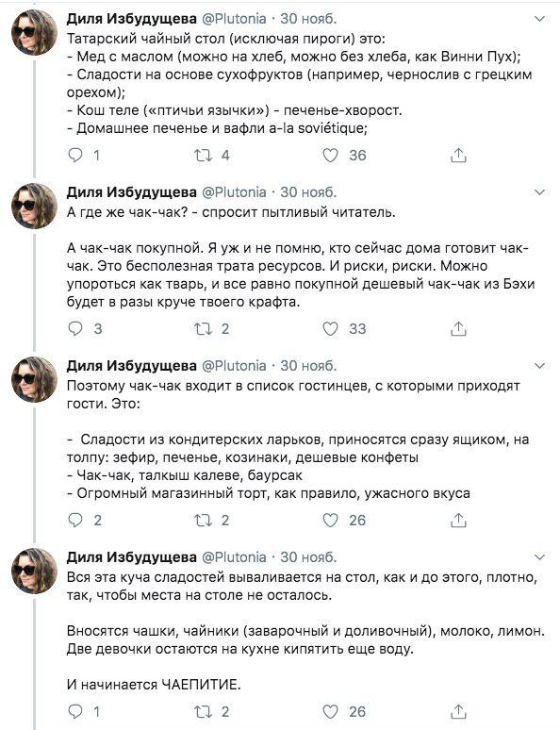Expand the options chevron on the чак-чак tweet

pyautogui.click(x=539, y=192)
